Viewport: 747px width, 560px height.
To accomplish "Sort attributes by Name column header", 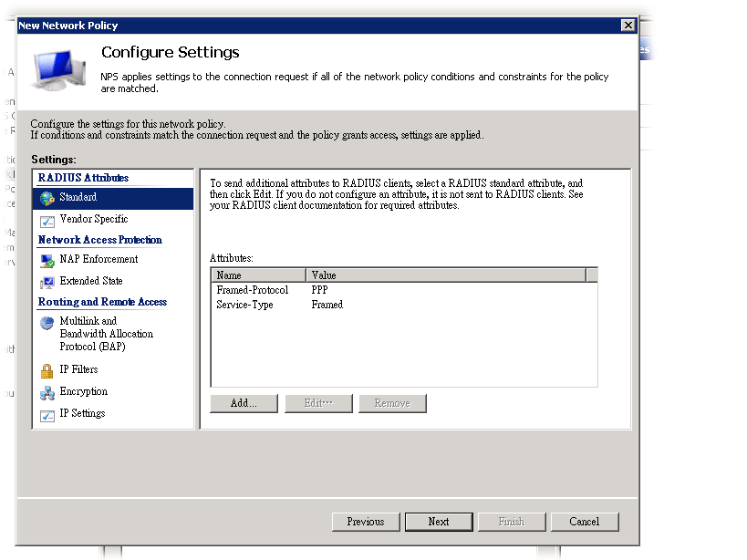I will 258,275.
